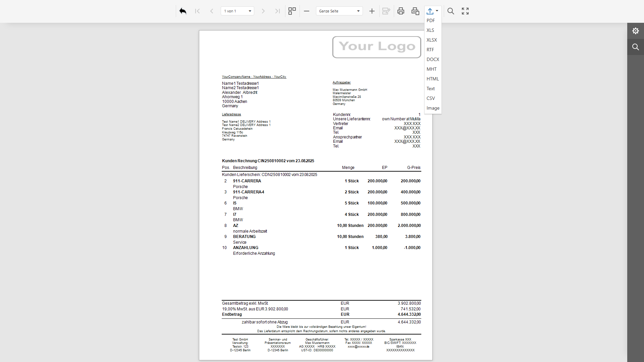Export document as PDF
Screen dimensions: 644x362
point(431,20)
